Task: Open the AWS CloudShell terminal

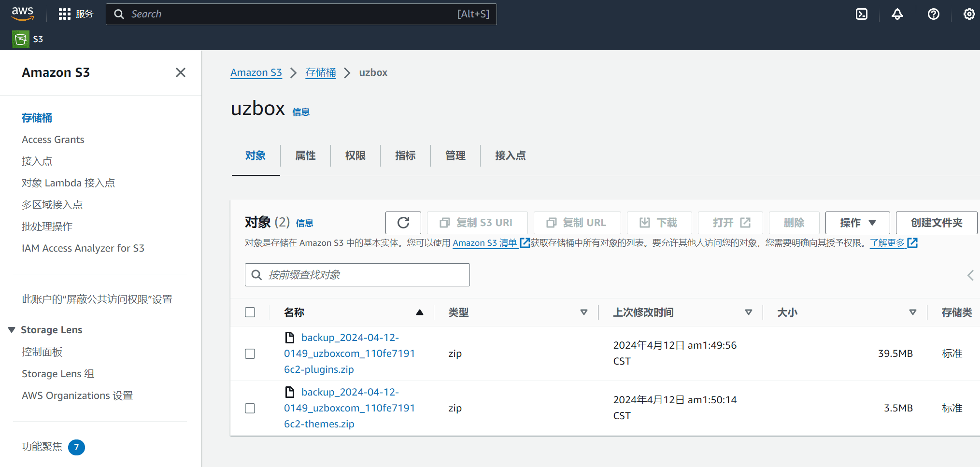Action: coord(861,14)
